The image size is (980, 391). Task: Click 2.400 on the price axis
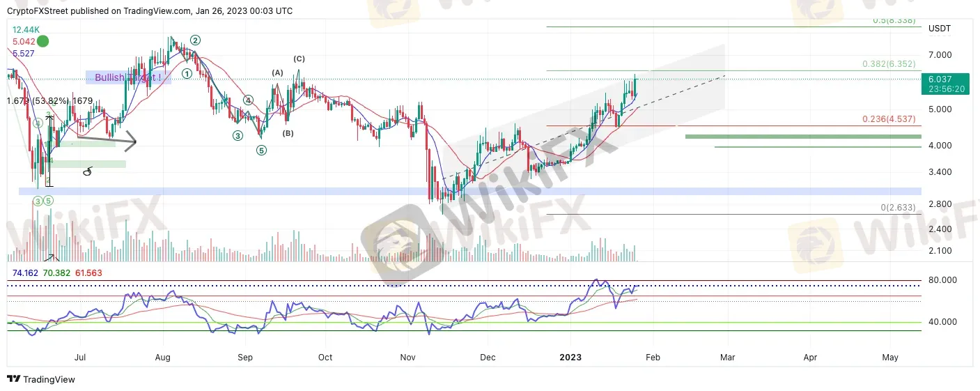point(940,229)
